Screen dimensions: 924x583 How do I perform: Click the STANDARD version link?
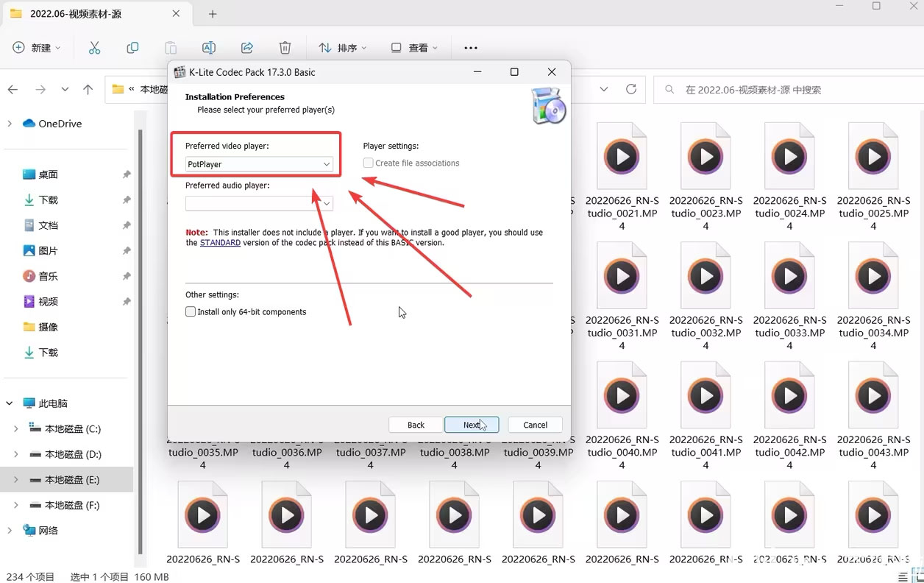coord(220,243)
